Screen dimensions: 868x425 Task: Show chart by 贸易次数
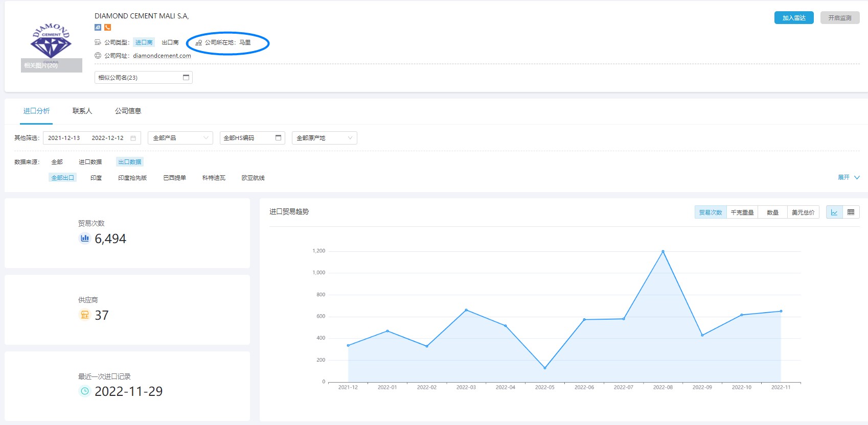(711, 212)
